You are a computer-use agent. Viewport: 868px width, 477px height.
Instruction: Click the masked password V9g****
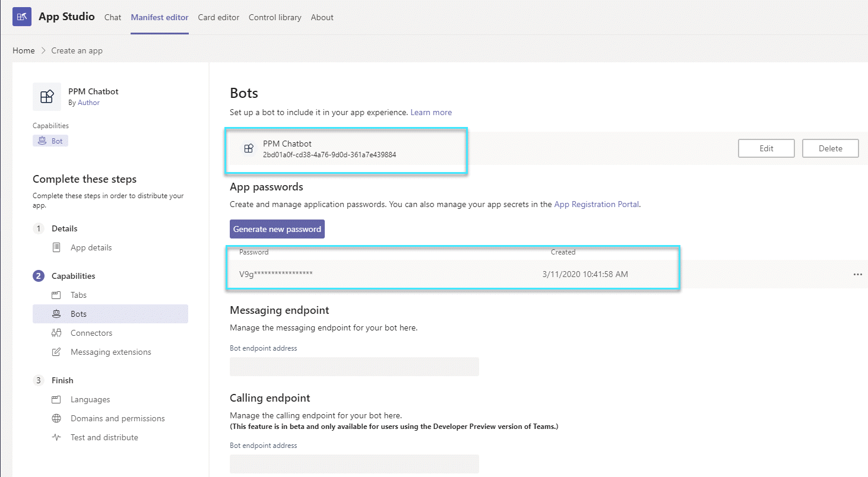[276, 274]
